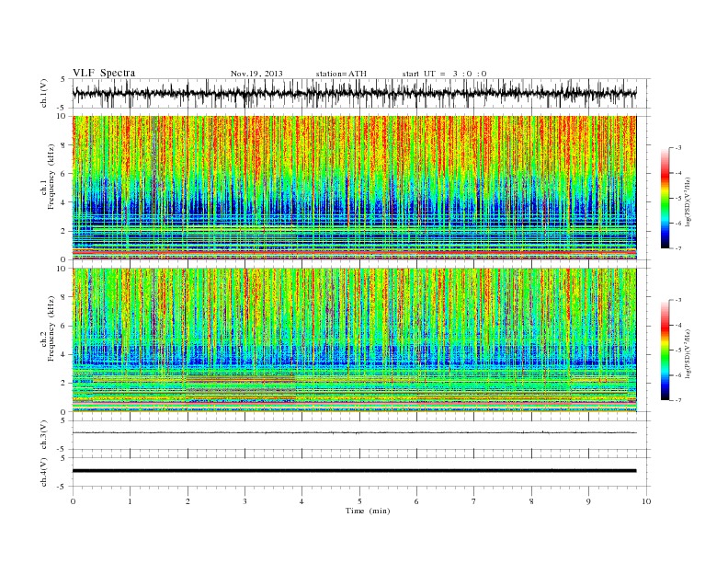Click the time axis tick label '0'
The height and width of the screenshot is (563, 728).
click(73, 501)
